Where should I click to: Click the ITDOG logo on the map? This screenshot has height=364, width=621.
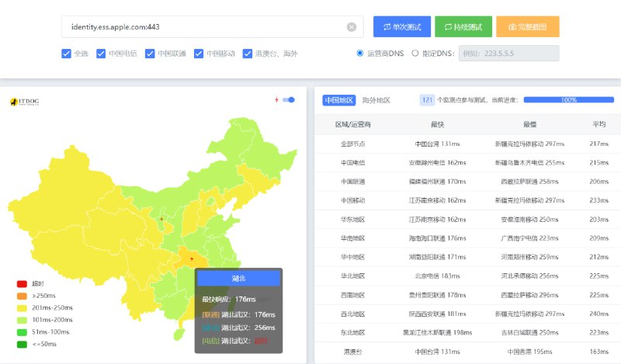25,102
